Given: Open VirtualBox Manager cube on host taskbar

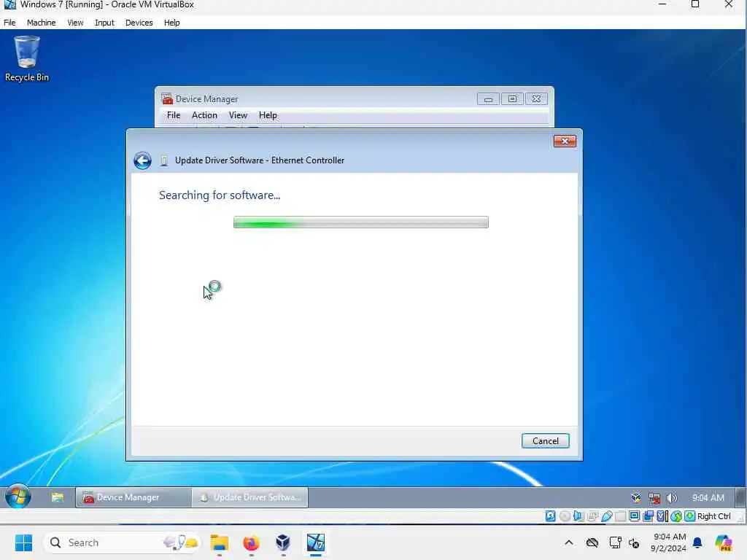Looking at the screenshot, I should (x=283, y=542).
